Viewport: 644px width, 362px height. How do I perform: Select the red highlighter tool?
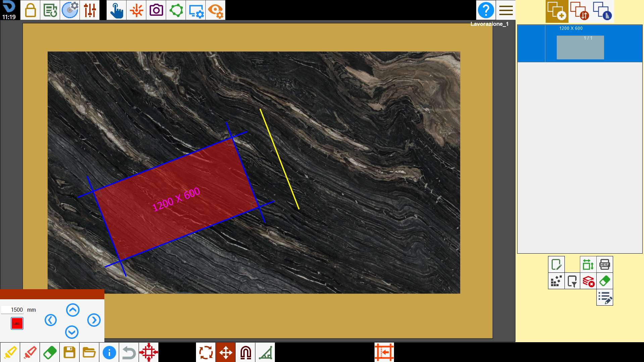(x=30, y=352)
